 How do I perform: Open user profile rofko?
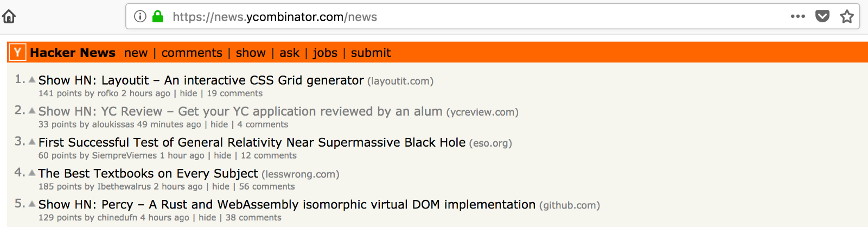pos(107,93)
